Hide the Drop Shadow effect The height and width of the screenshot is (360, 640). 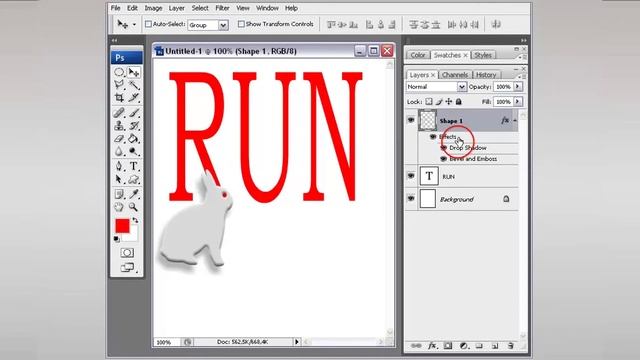coord(444,148)
